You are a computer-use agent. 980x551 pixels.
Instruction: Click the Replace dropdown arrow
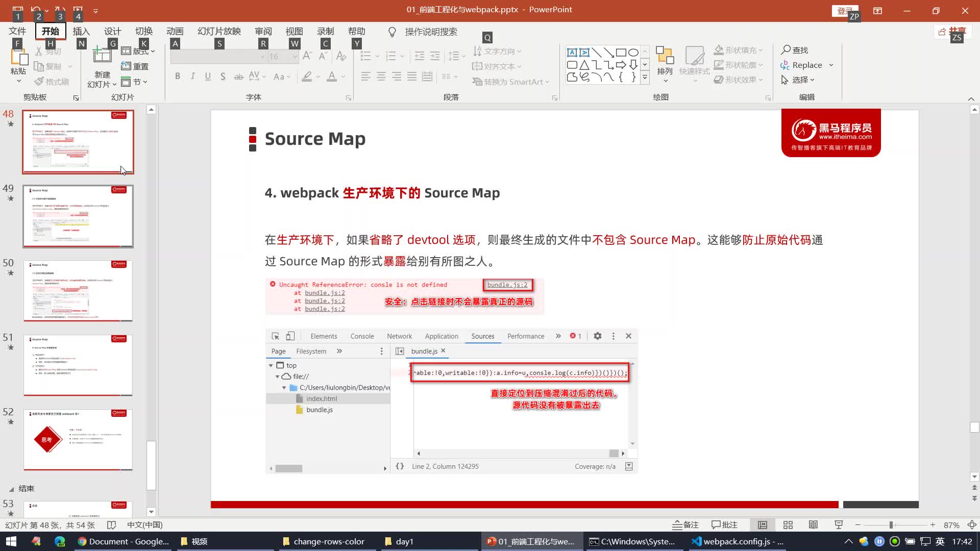(x=832, y=65)
